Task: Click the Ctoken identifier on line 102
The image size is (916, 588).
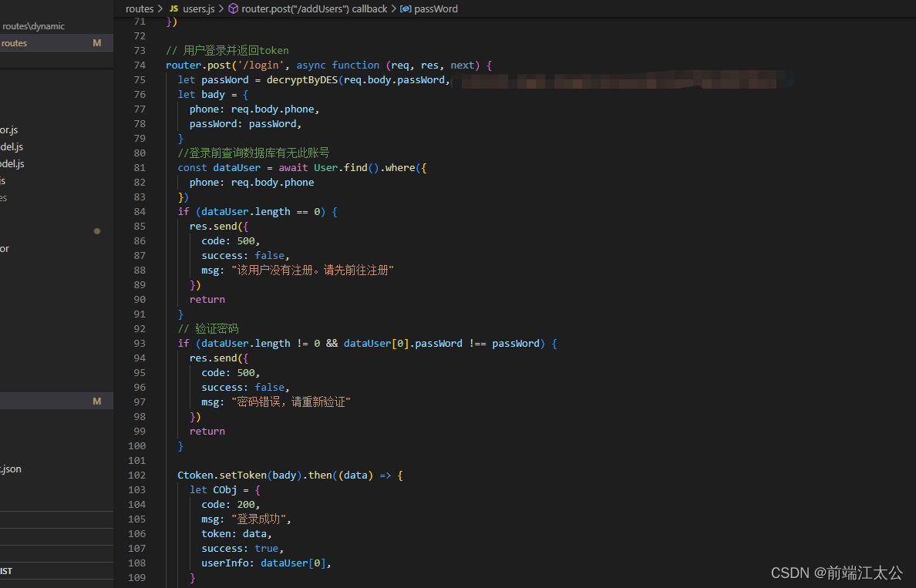Action: [x=196, y=475]
